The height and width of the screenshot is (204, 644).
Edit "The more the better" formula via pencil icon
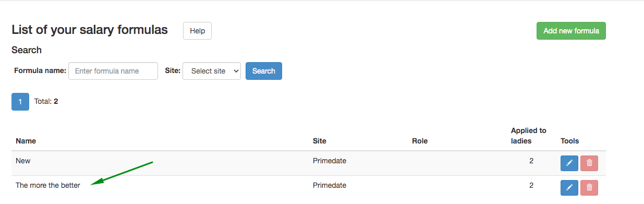click(x=569, y=187)
